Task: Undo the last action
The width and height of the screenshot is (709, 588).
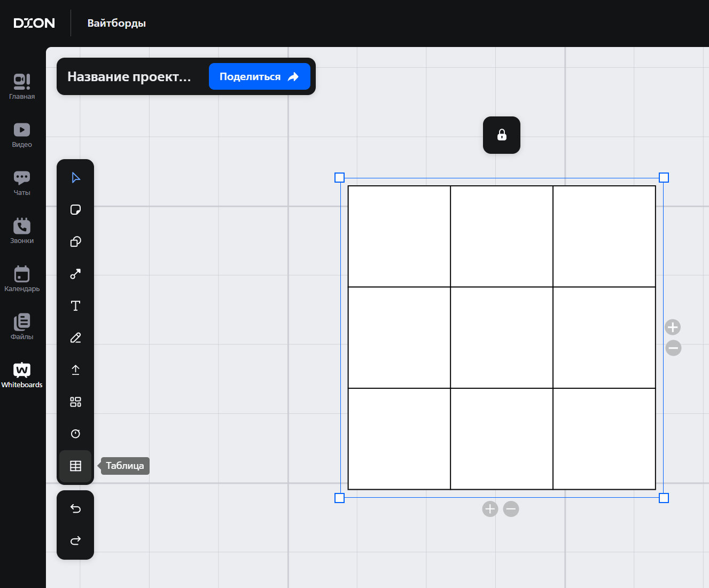Action: click(x=75, y=509)
